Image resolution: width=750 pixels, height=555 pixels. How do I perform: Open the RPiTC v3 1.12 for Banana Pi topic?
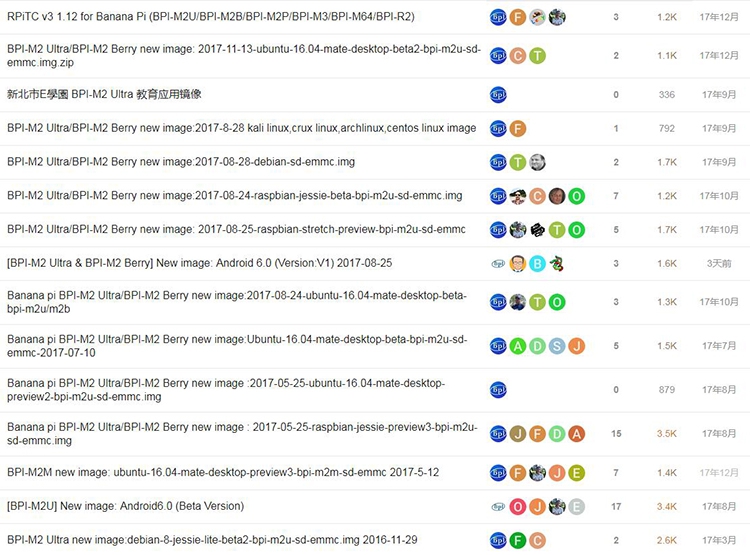[x=211, y=16]
